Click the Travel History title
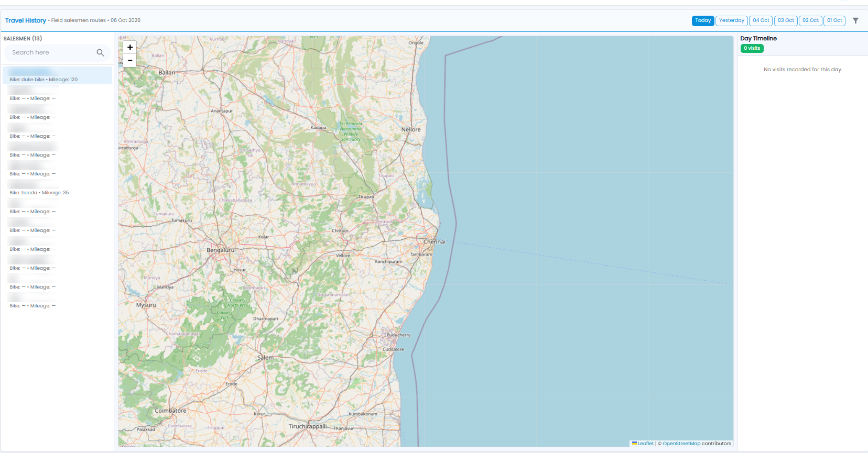868x453 pixels. [26, 20]
